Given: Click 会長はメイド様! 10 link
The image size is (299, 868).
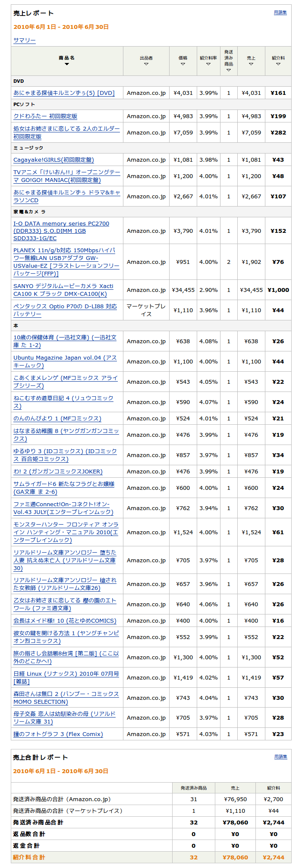Looking at the screenshot, I should point(65,620).
